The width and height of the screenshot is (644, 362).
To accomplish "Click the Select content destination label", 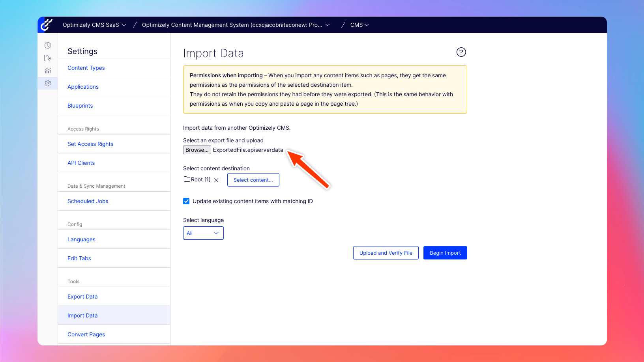I will (216, 168).
